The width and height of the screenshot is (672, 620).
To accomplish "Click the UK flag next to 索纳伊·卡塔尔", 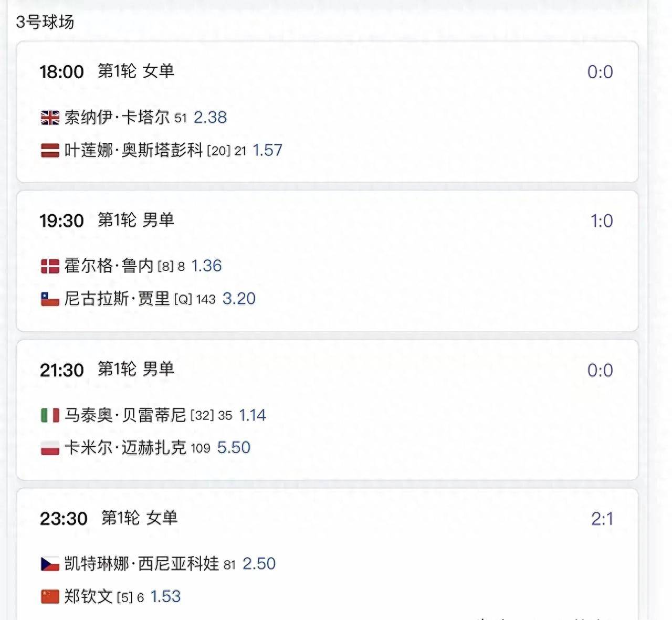I will pyautogui.click(x=50, y=118).
